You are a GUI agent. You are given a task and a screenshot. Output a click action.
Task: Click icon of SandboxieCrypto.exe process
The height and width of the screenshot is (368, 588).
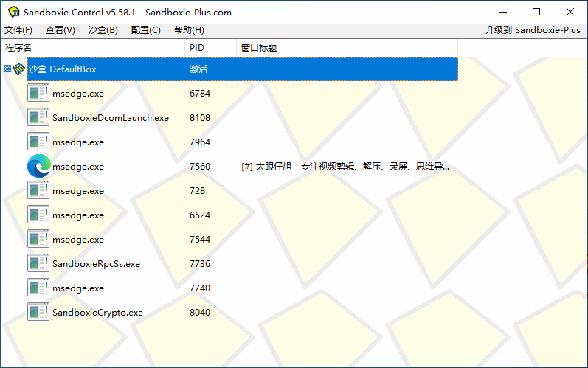(x=38, y=312)
